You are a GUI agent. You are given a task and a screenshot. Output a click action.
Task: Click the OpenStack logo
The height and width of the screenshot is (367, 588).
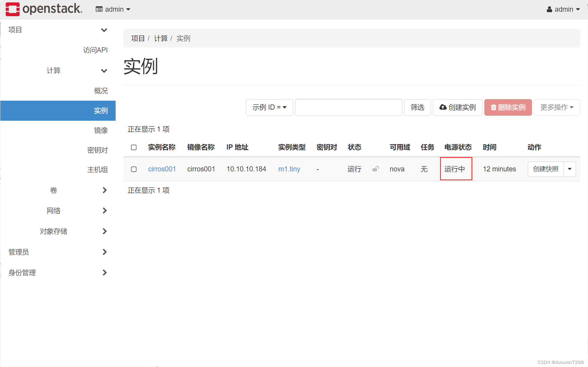(44, 9)
